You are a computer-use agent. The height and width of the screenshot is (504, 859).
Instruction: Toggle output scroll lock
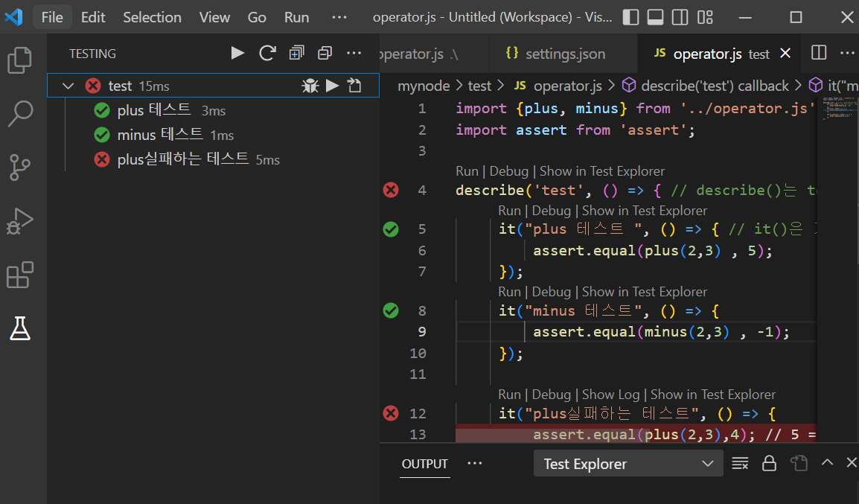tap(769, 463)
